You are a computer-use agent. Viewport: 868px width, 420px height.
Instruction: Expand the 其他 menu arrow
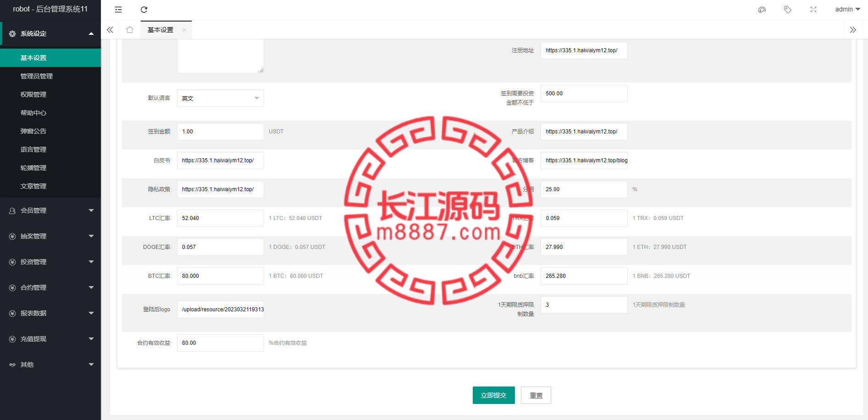point(91,365)
